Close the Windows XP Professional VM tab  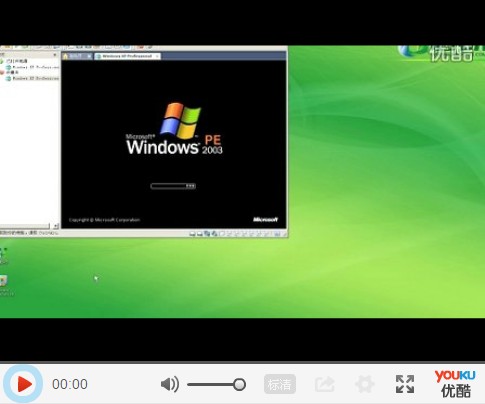tap(157, 56)
